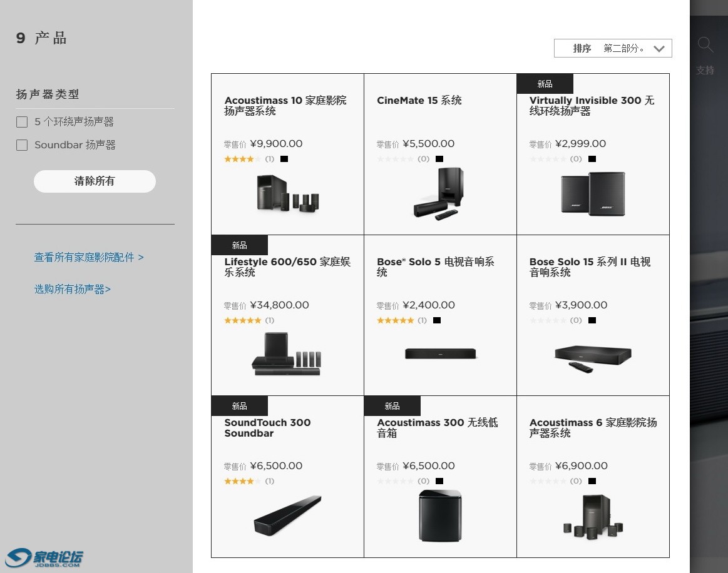The height and width of the screenshot is (573, 728).
Task: Select black swatch for Acoustimass 300
Action: [x=439, y=481]
